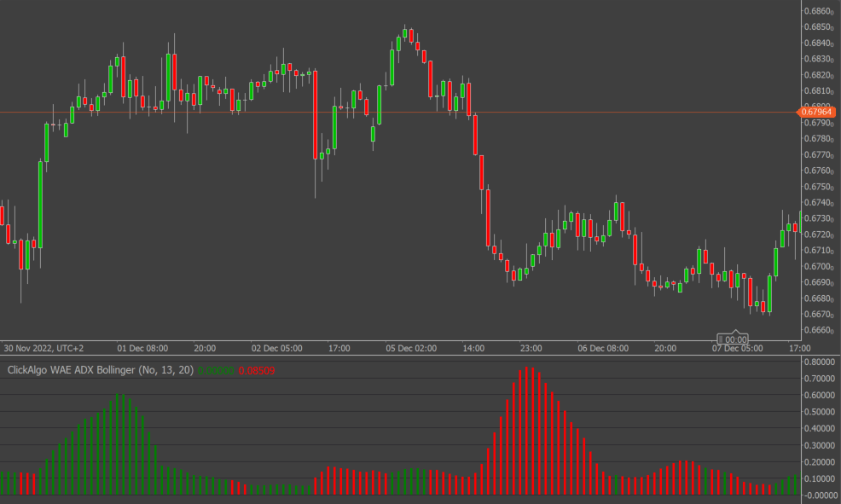Click the 01 Dec 08:00 axis label
841x504 pixels.
point(142,348)
